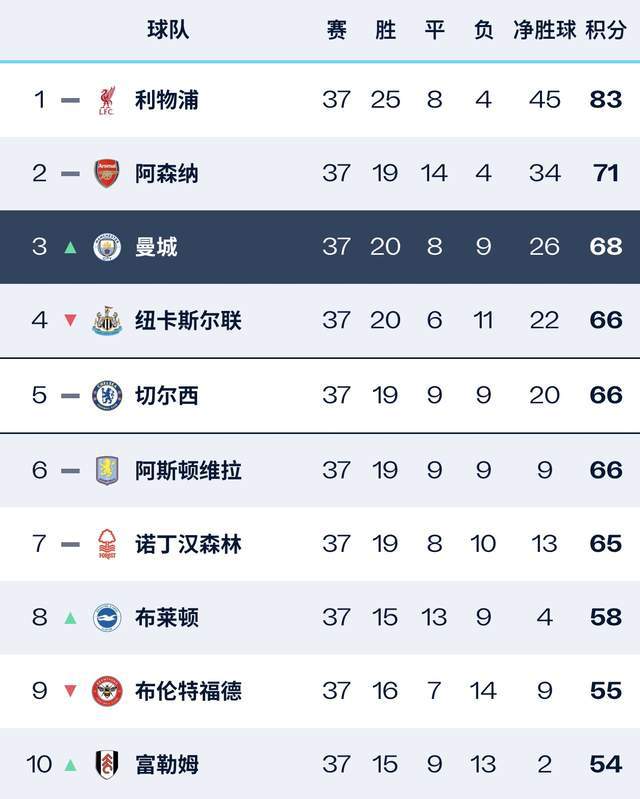Click the Manchester City club crest

(x=107, y=247)
